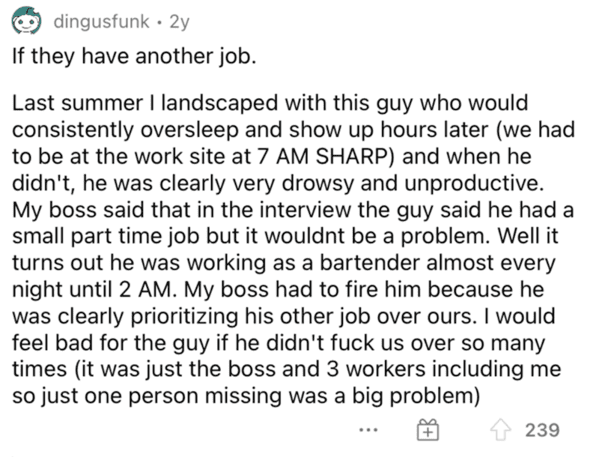Upvote the comment with the arrow
Viewport: 599px width, 457px height.
click(500, 430)
